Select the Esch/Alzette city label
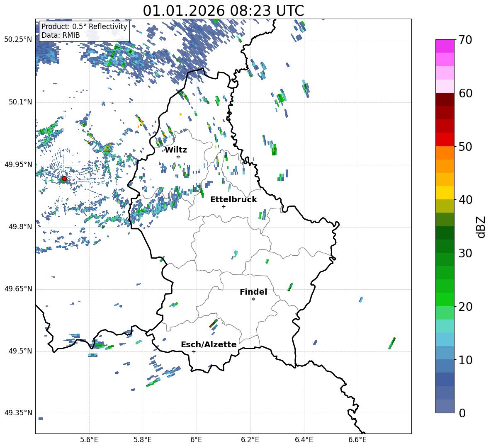The height and width of the screenshot is (448, 491). 209,344
